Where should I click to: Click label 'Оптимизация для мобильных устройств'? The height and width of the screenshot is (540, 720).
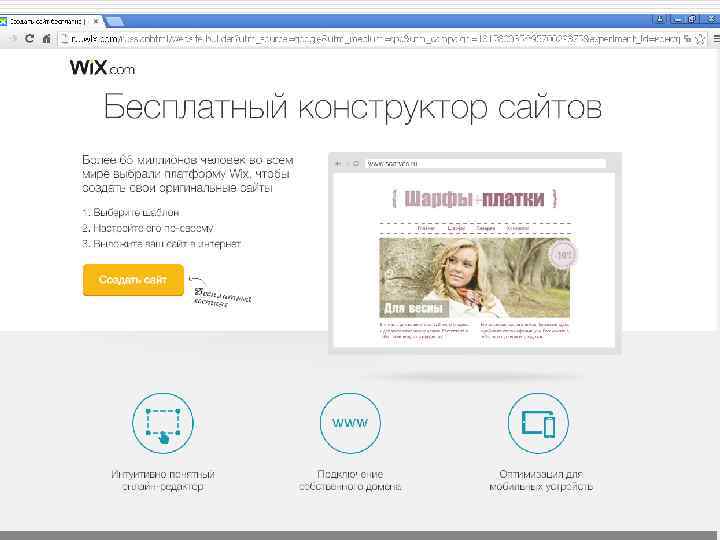coord(541,480)
